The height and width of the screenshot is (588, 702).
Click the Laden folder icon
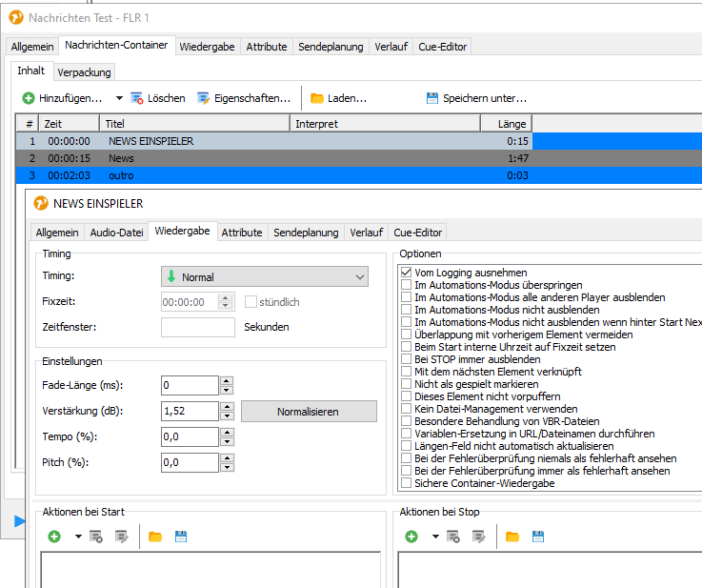[317, 98]
